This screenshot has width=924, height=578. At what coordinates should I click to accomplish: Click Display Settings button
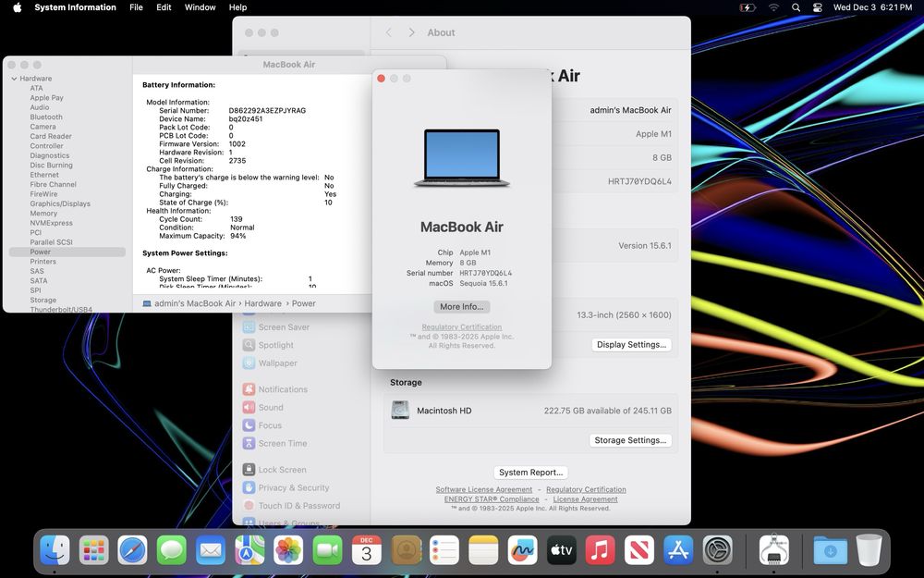(631, 344)
